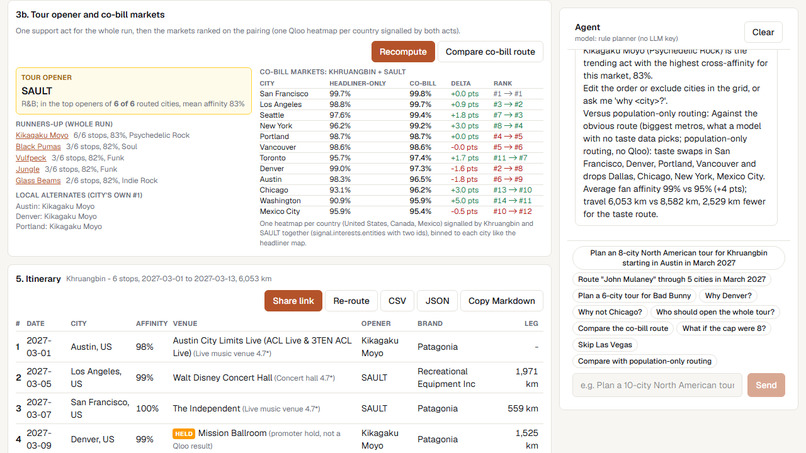806x453 pixels.
Task: Click the Portland co-bill market row
Action: 401,137
